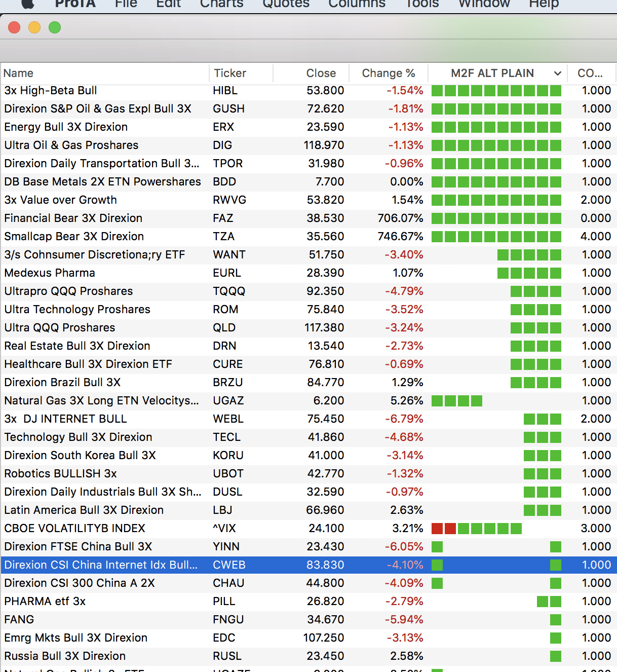Click the ERX ticker cell

pos(223,127)
